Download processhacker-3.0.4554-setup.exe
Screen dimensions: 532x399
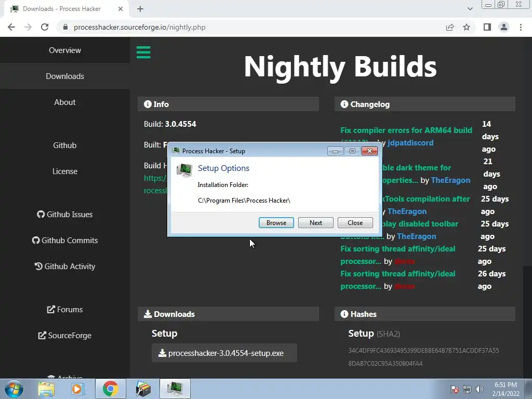[x=224, y=353]
